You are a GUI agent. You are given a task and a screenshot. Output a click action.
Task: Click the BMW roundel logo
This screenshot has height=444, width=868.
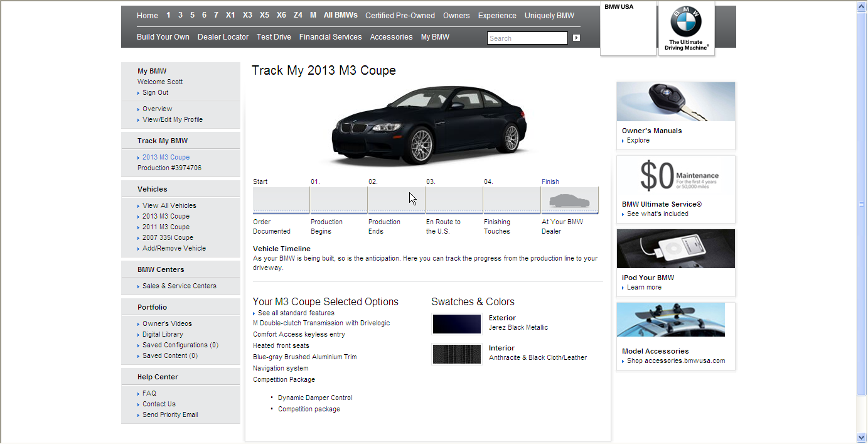[x=686, y=23]
